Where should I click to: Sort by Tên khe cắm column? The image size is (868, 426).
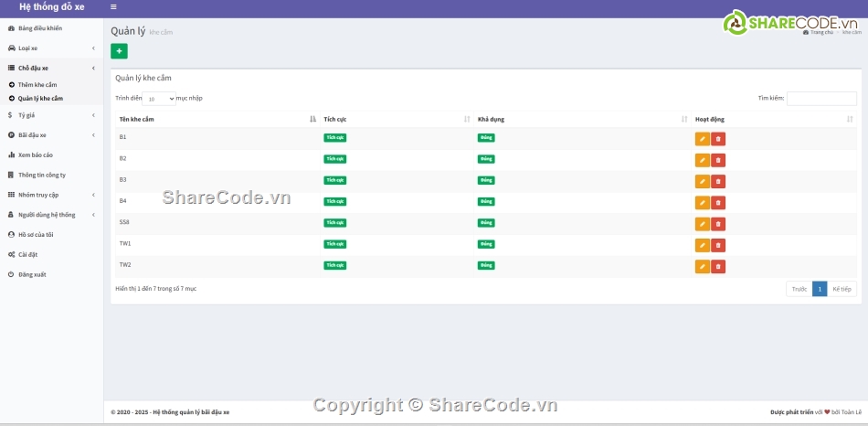[217, 119]
